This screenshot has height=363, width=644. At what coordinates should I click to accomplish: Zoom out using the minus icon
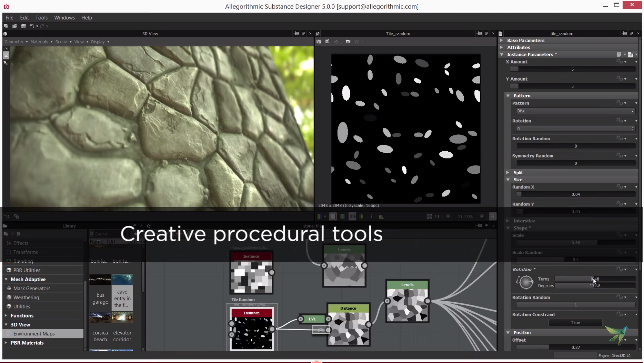click(x=448, y=217)
